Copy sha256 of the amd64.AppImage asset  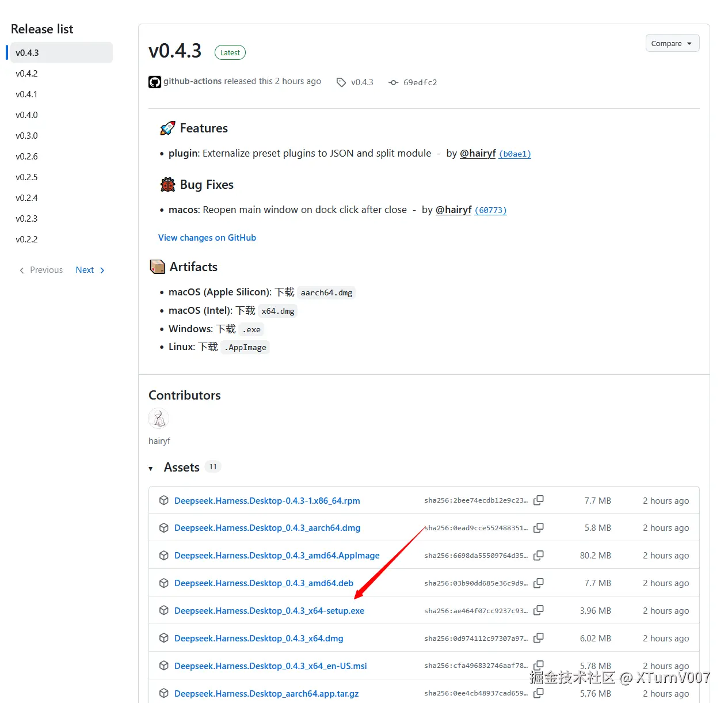539,556
